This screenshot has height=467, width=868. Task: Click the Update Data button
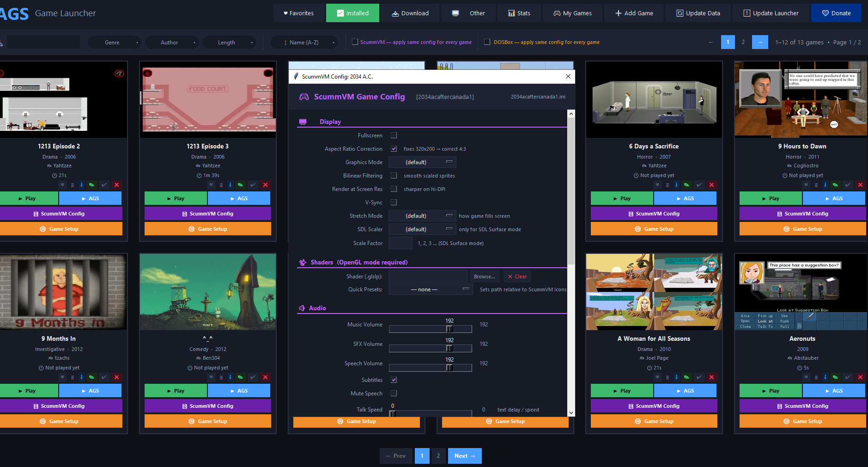[698, 13]
